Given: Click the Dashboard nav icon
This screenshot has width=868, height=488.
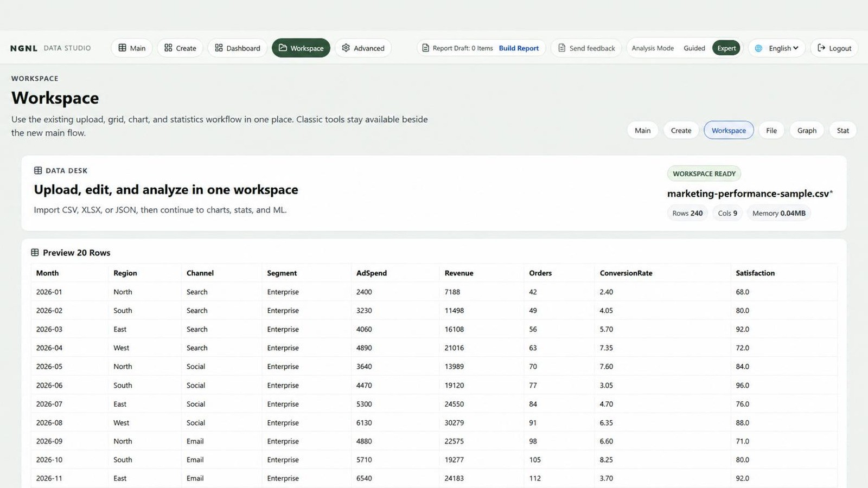Looking at the screenshot, I should click(x=219, y=48).
